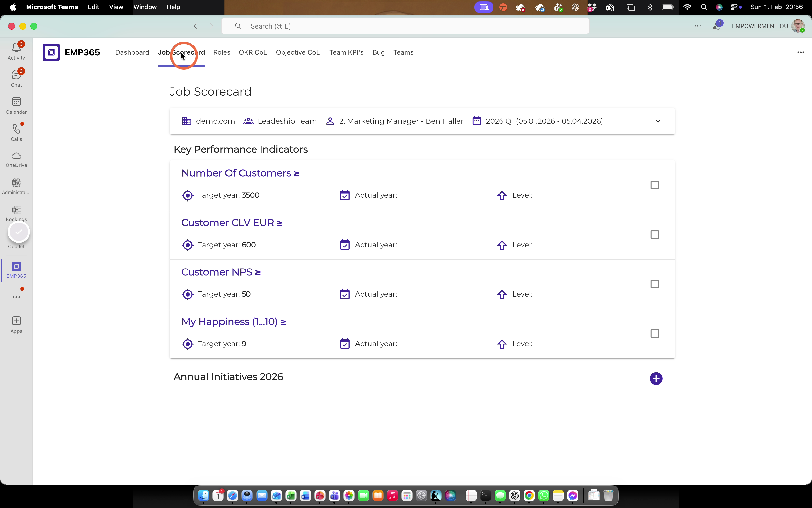Switch to the Team KPI's tab
Screen dimensions: 812x508
pos(346,52)
